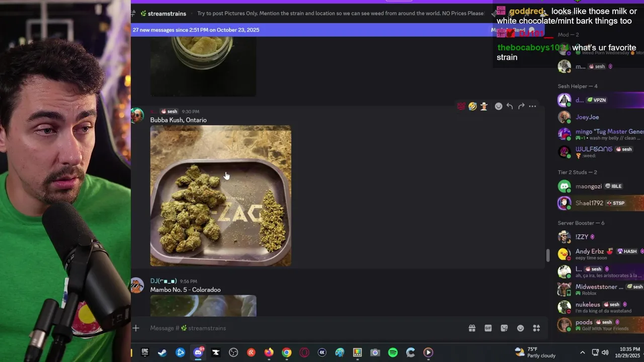Forward the Bubba Kush message
Viewport: 644px width, 362px height.
pyautogui.click(x=521, y=106)
